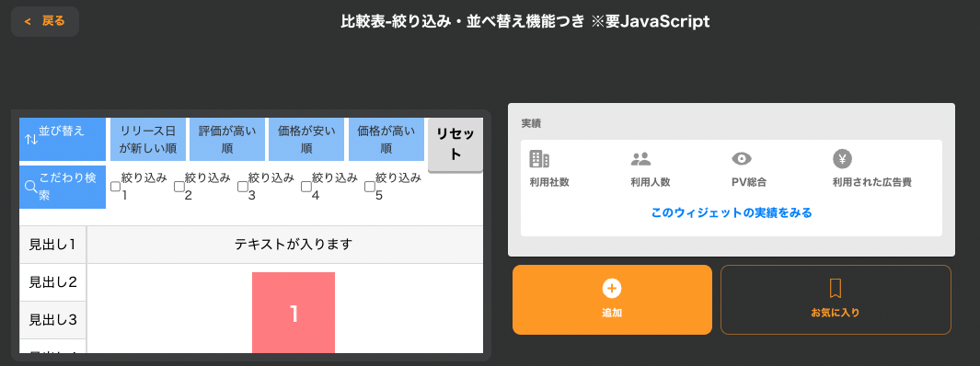Click the people icon above 利用人数

coord(640,159)
